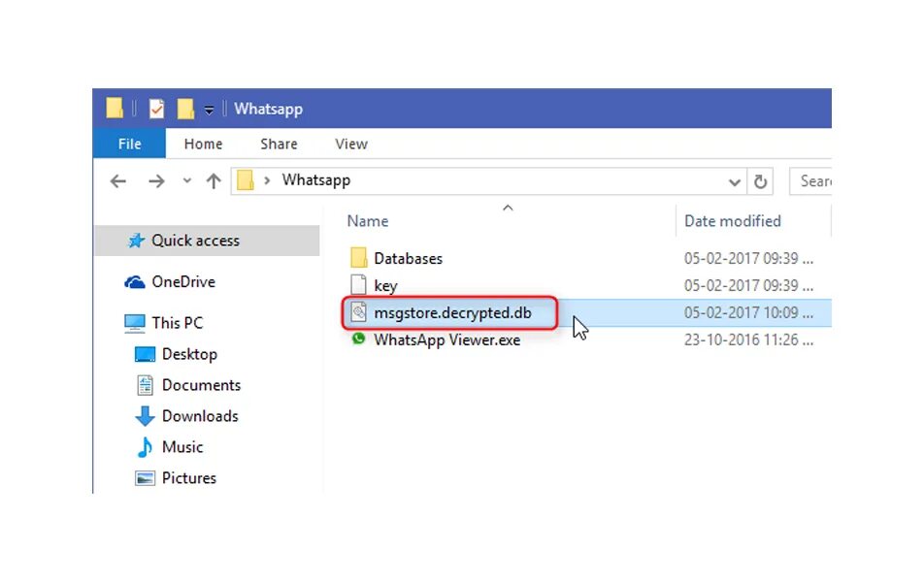The image size is (924, 582).
Task: Select the msgstore.decrypted.db file
Action: click(x=452, y=312)
